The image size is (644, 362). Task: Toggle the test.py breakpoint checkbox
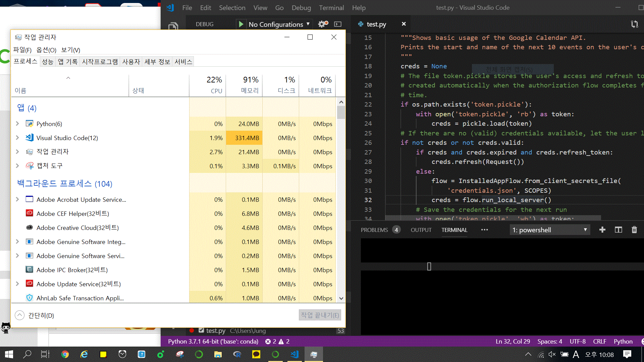pos(201,330)
